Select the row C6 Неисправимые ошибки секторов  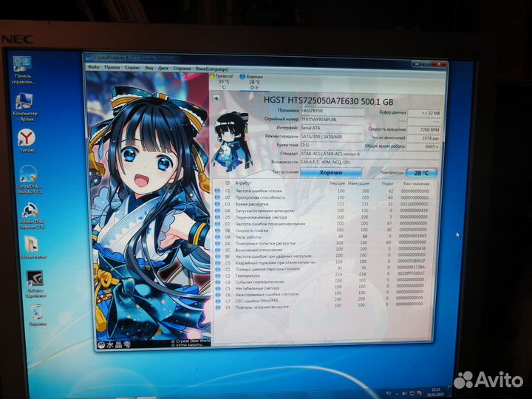tap(322, 295)
